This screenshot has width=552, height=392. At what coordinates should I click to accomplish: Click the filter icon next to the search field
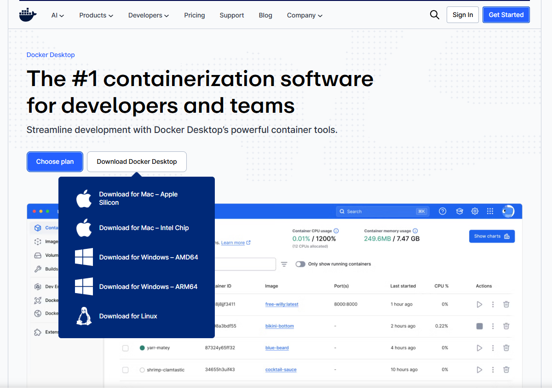284,264
